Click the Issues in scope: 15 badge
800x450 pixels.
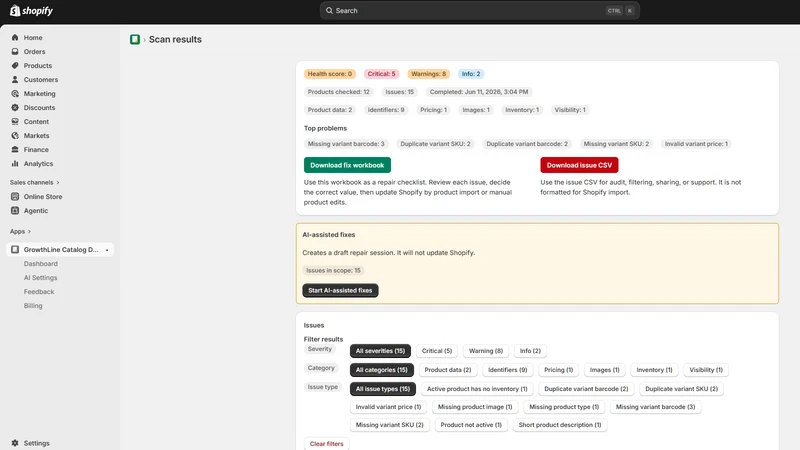click(333, 270)
